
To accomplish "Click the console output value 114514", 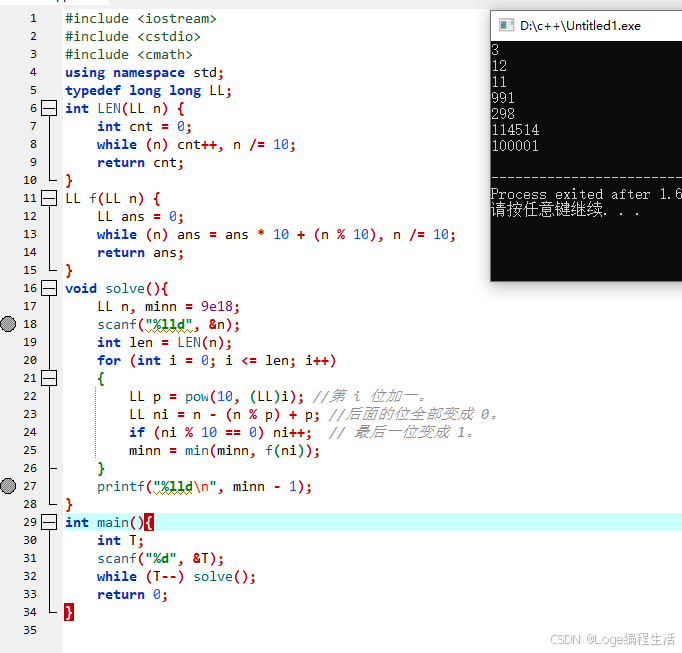I will click(x=515, y=130).
